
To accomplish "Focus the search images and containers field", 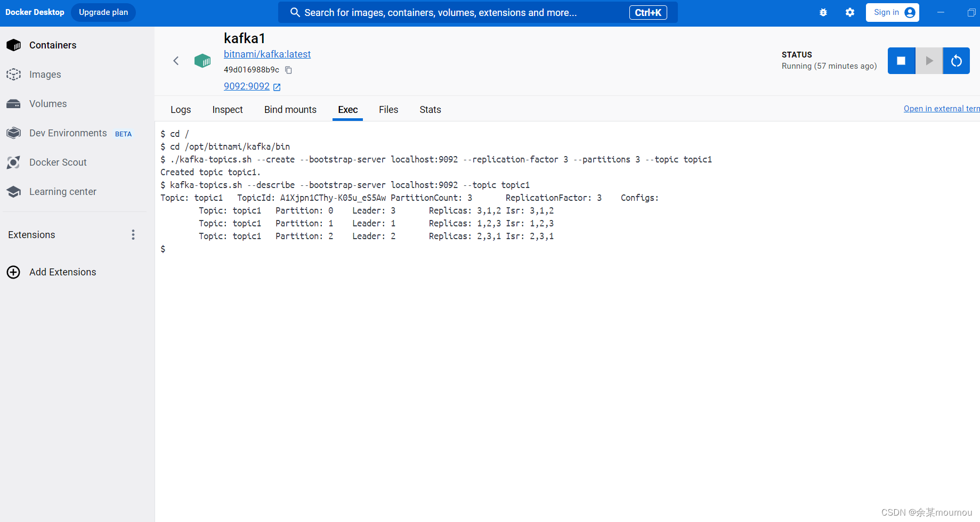I will tap(477, 12).
